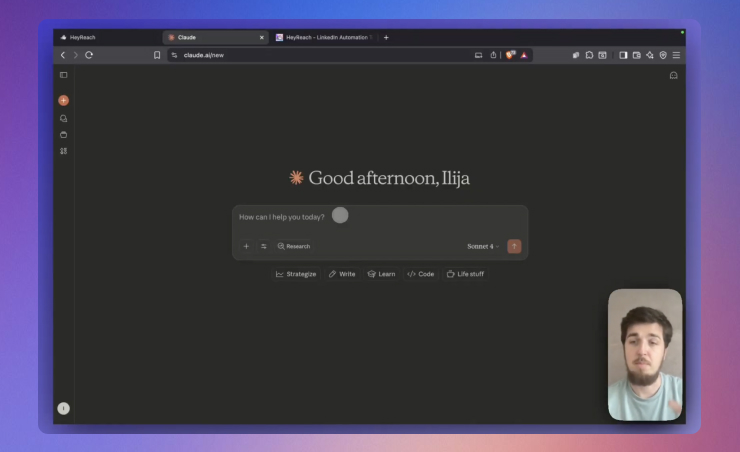Click the 'Good afternoon, Ilija' greeting text
This screenshot has width=740, height=452.
(x=389, y=178)
